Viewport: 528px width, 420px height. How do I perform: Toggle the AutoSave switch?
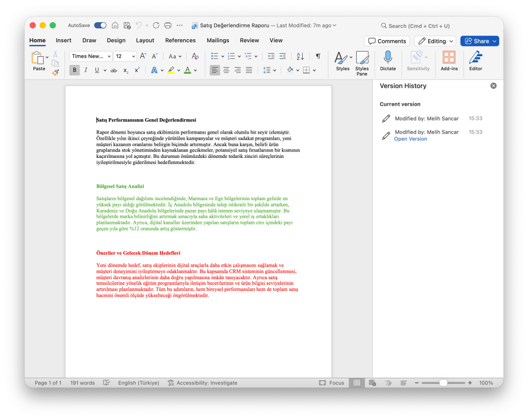100,25
